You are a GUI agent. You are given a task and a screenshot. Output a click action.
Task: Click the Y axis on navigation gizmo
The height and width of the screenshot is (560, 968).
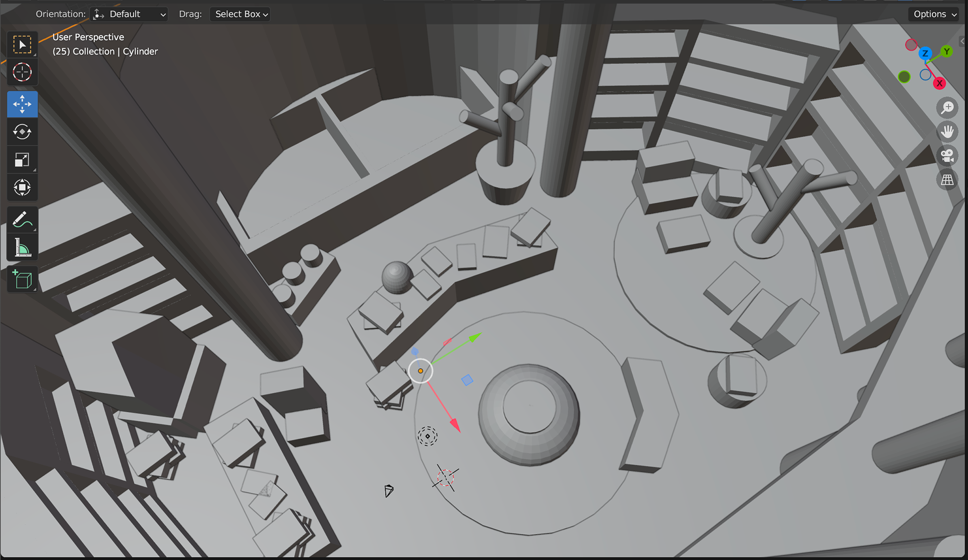coord(947,51)
